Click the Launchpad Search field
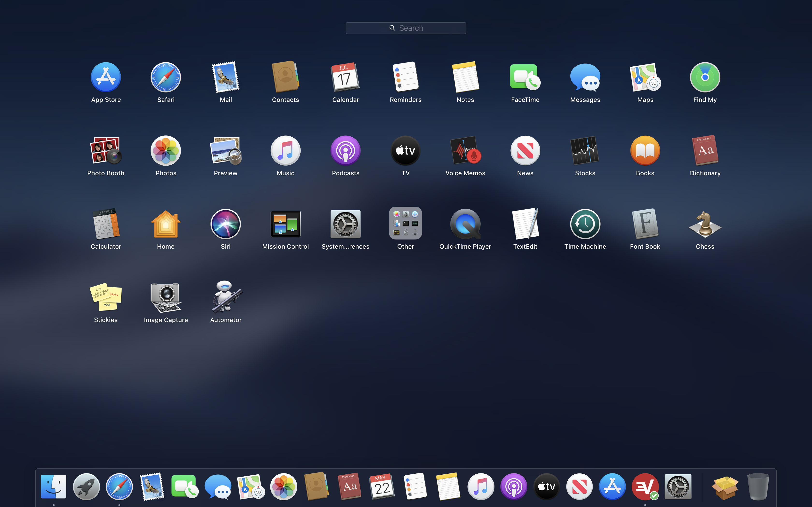This screenshot has width=812, height=507. [x=406, y=28]
